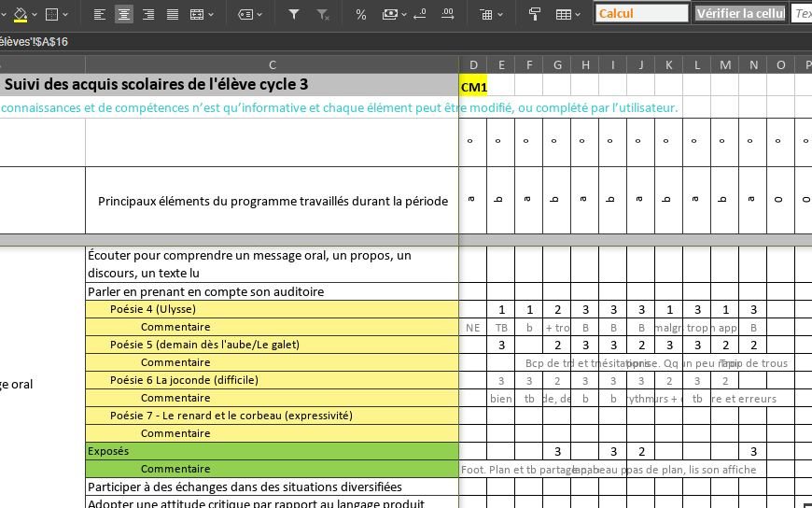Click the green Commentaire cell under Exposés
The image size is (812, 508).
[273, 469]
